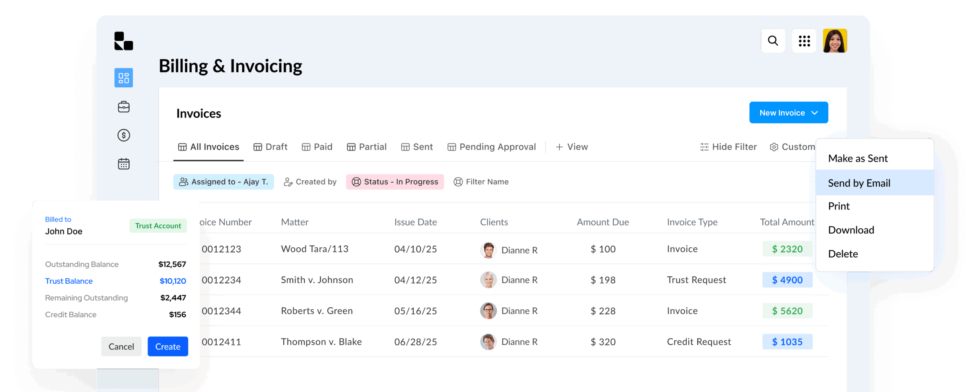Image resolution: width=980 pixels, height=392 pixels.
Task: Open the calendar sidebar icon
Action: click(124, 164)
